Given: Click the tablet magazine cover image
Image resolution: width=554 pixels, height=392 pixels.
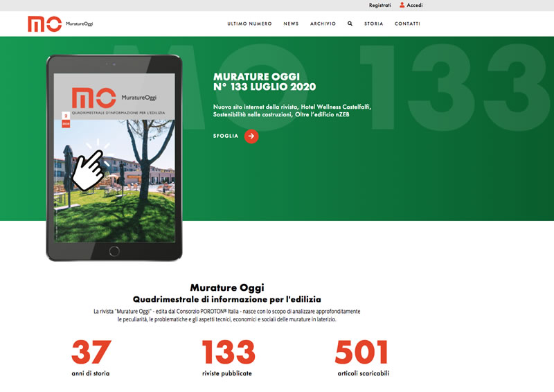Looking at the screenshot, I should [114, 158].
